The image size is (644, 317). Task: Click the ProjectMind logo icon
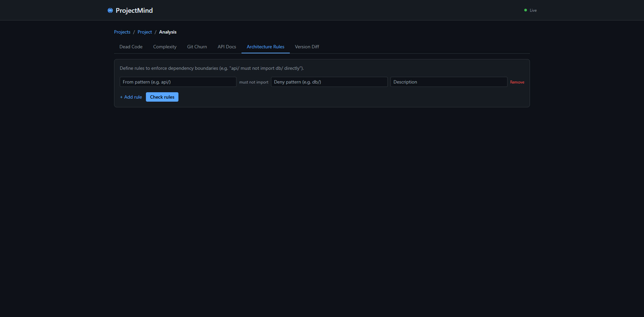pos(110,10)
